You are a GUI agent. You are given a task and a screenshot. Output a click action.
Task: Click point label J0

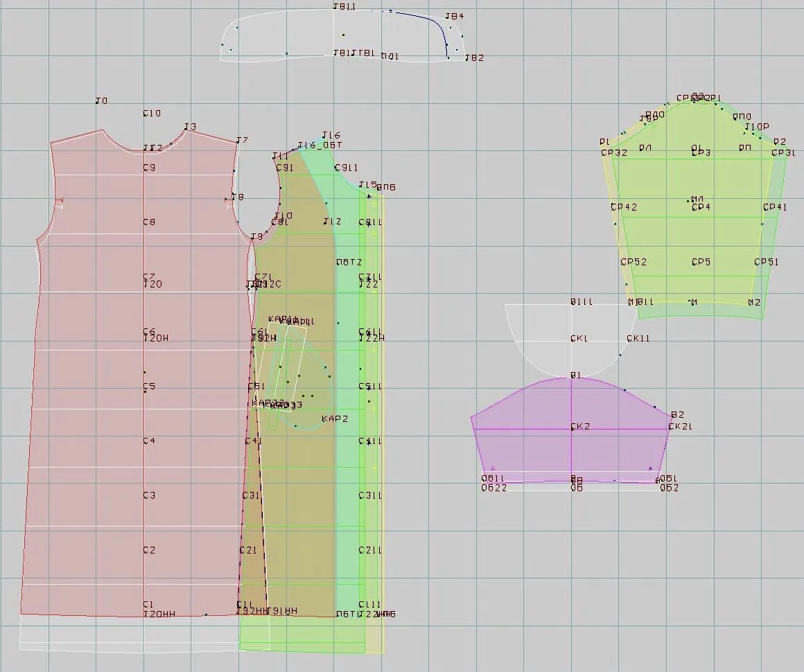101,101
